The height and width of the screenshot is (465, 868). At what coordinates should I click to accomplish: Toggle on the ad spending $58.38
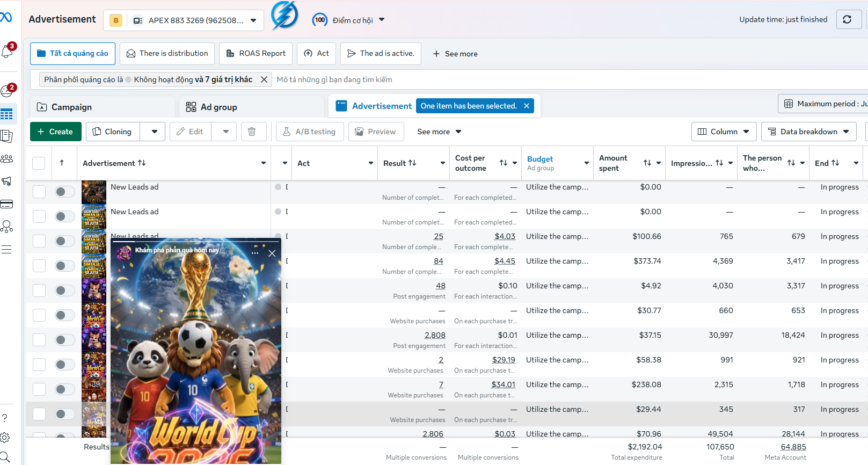click(x=65, y=365)
